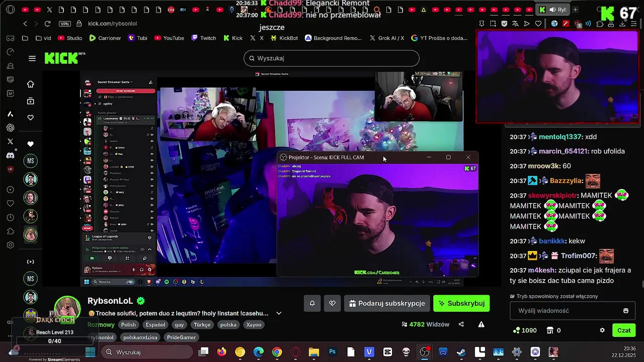
Task: Open the Studio bookmark
Action: (70, 38)
